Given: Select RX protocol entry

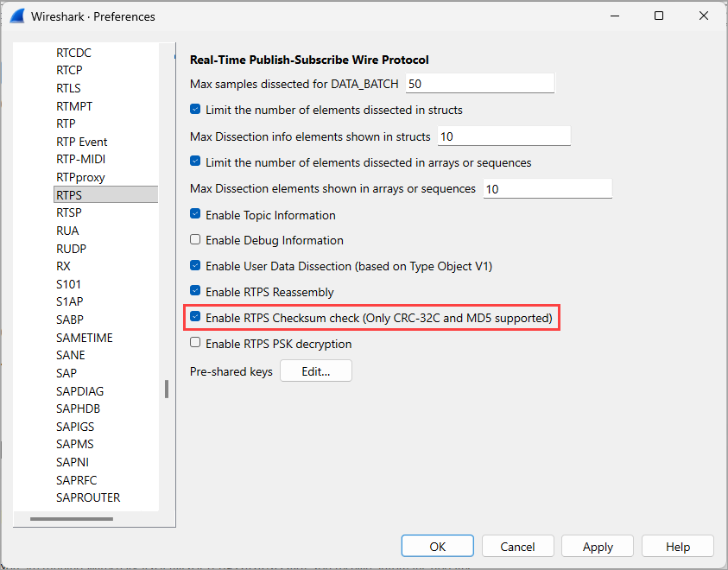Looking at the screenshot, I should pyautogui.click(x=63, y=267).
